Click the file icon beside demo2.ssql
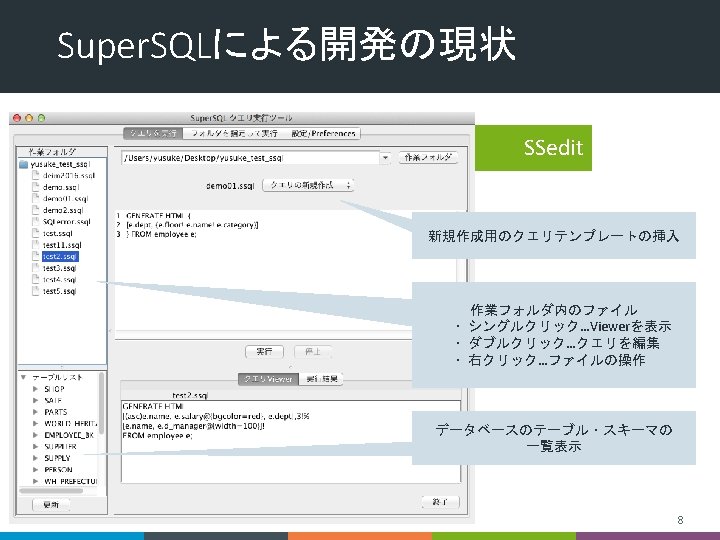The image size is (720, 540). coord(35,210)
